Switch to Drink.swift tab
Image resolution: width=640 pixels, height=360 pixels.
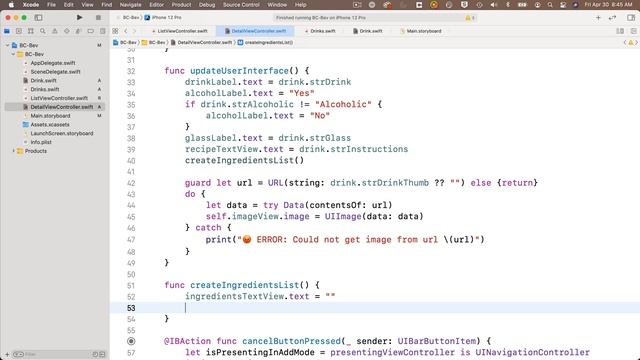[x=368, y=31]
